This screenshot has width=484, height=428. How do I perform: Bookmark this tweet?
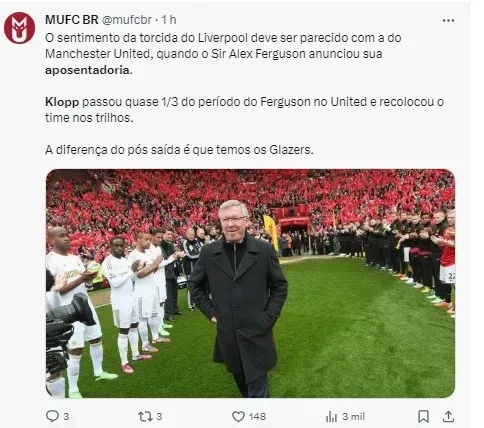[x=423, y=416]
